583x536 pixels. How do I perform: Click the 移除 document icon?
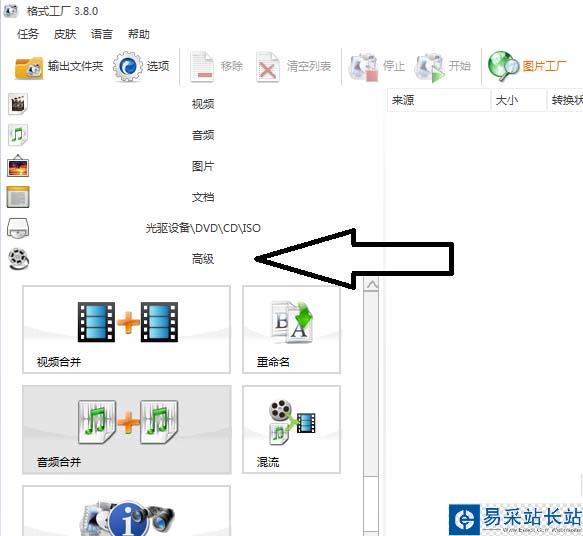click(202, 67)
